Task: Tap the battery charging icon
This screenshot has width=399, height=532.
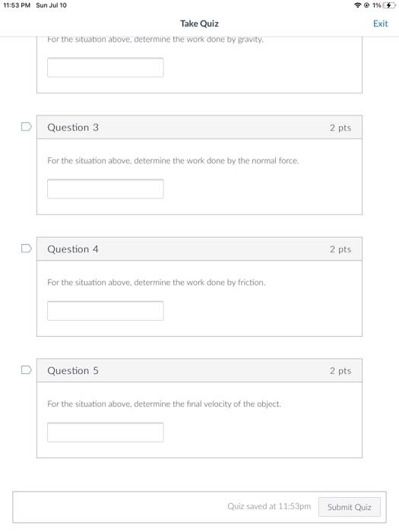Action: pyautogui.click(x=389, y=5)
